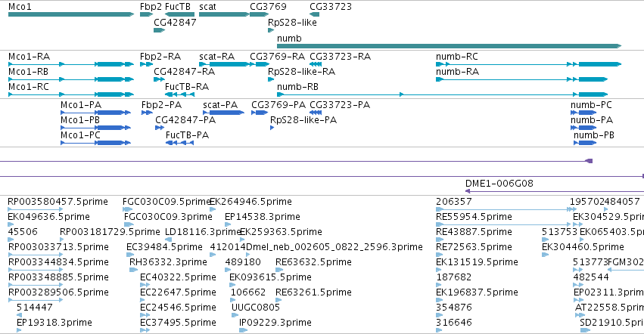This screenshot has height=334, width=644.
Task: Click the 514447 EST label
Action: point(35,308)
